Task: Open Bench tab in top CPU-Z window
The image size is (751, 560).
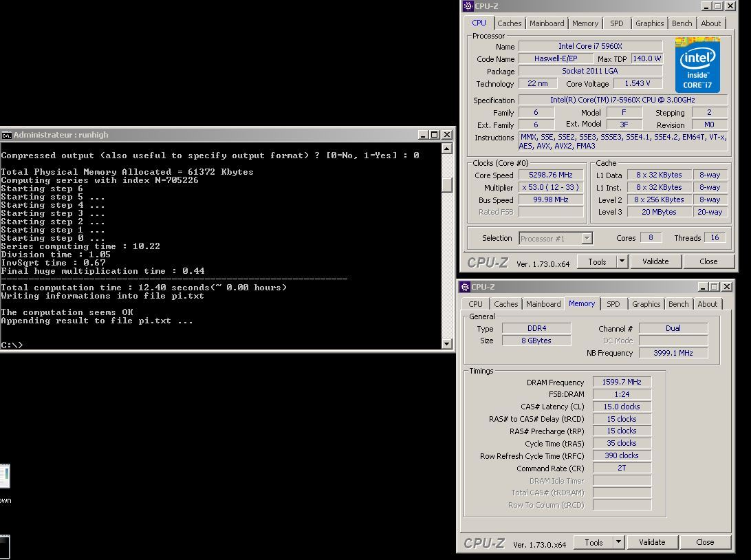Action: point(682,23)
